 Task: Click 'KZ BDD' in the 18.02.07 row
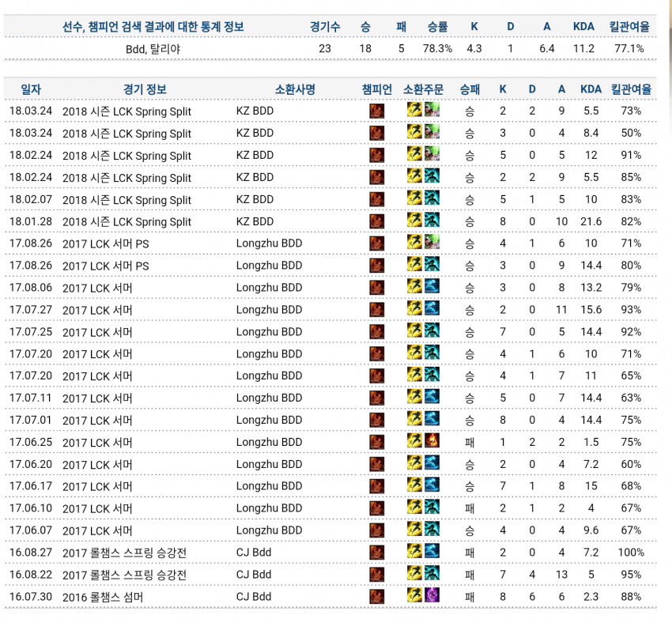[255, 199]
